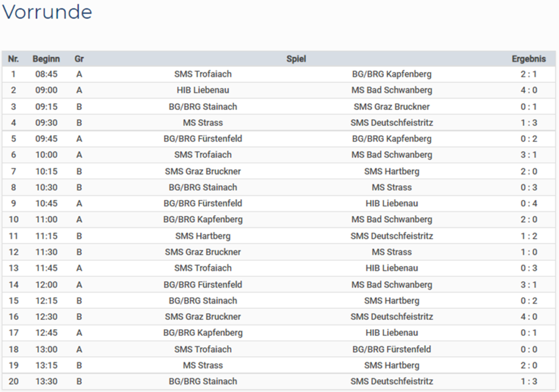This screenshot has width=559, height=392.
Task: Select SMS Deutschfeistritz in match 20
Action: click(391, 382)
